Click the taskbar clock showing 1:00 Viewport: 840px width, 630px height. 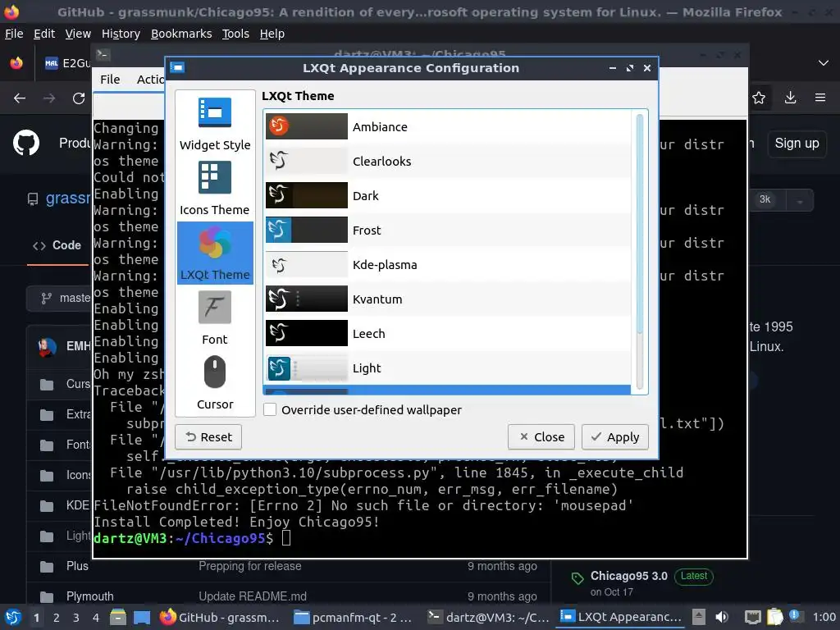click(824, 617)
